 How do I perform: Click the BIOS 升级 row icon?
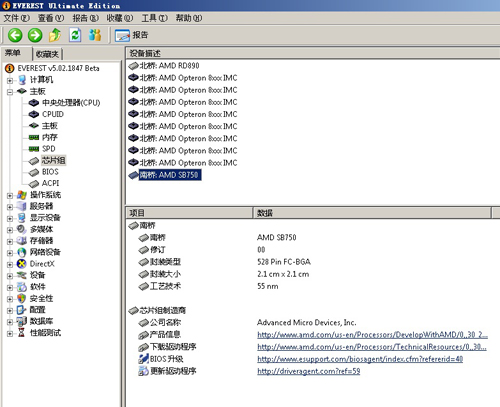click(x=143, y=359)
